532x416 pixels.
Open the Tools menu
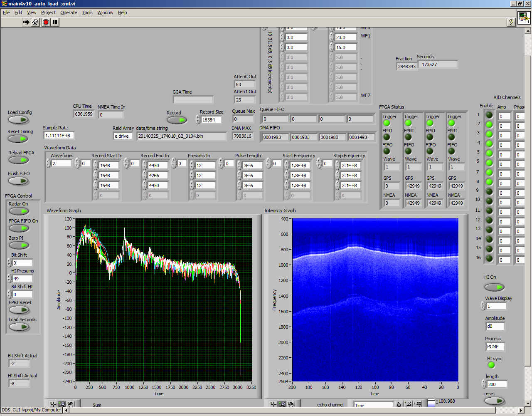point(87,12)
